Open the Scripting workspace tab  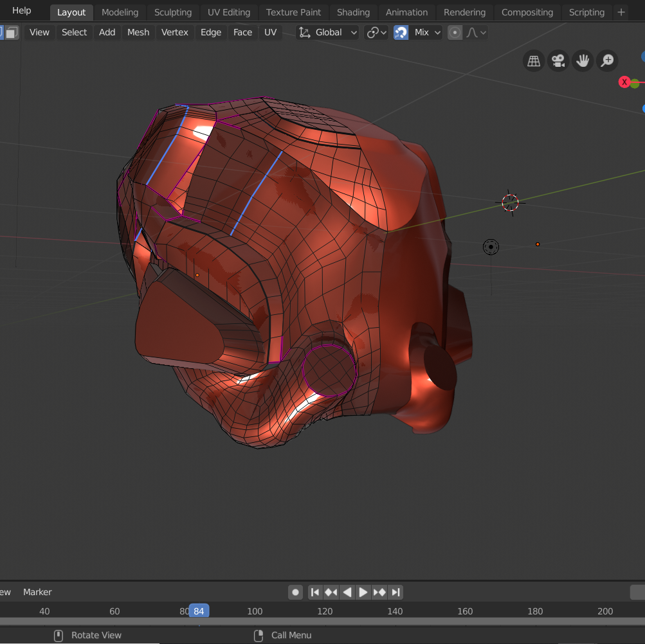[x=586, y=12]
